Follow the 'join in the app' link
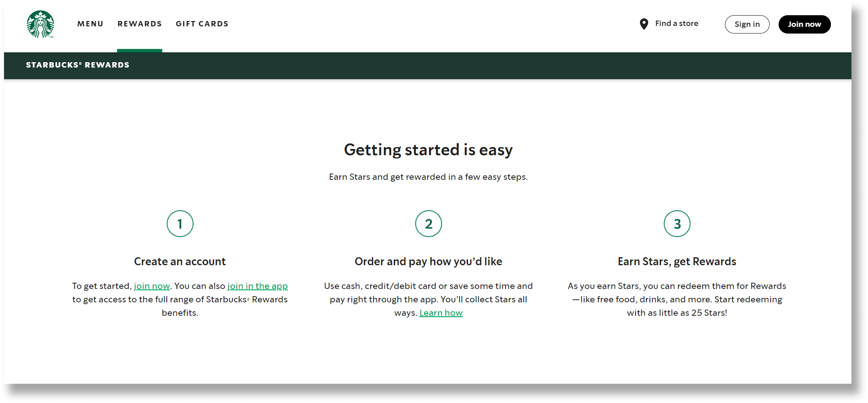Viewport: 868px width, 403px height. point(257,286)
